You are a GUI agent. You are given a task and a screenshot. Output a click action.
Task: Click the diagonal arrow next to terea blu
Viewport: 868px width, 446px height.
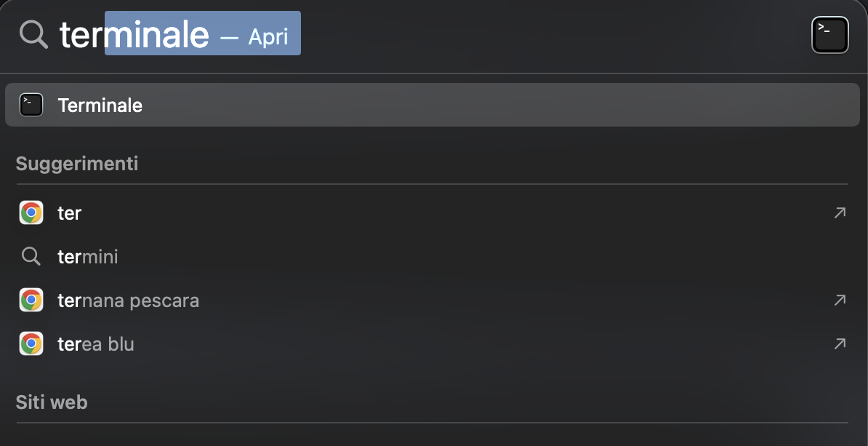click(x=840, y=343)
